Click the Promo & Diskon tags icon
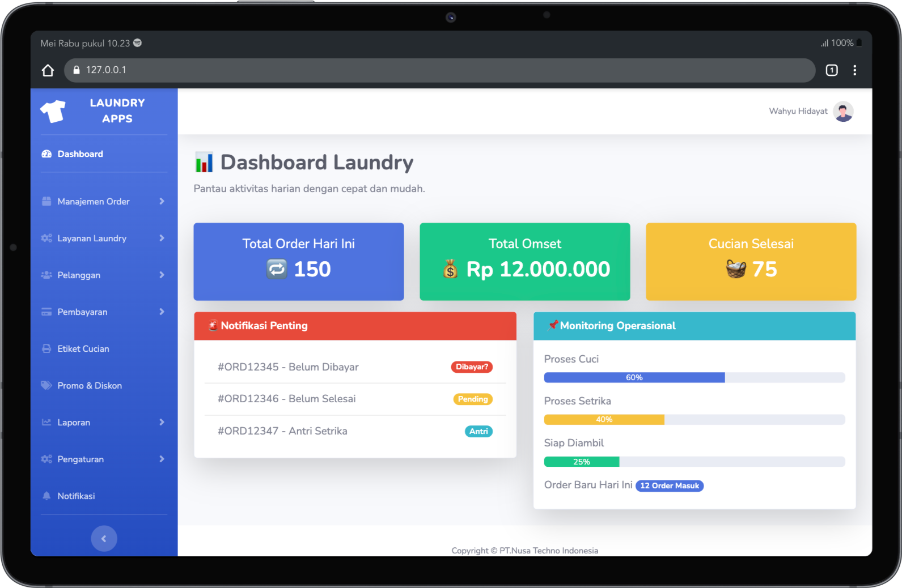The image size is (902, 588). 46,386
